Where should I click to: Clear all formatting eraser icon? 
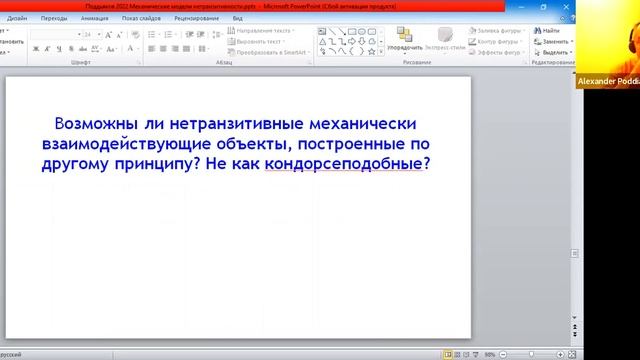pos(136,35)
